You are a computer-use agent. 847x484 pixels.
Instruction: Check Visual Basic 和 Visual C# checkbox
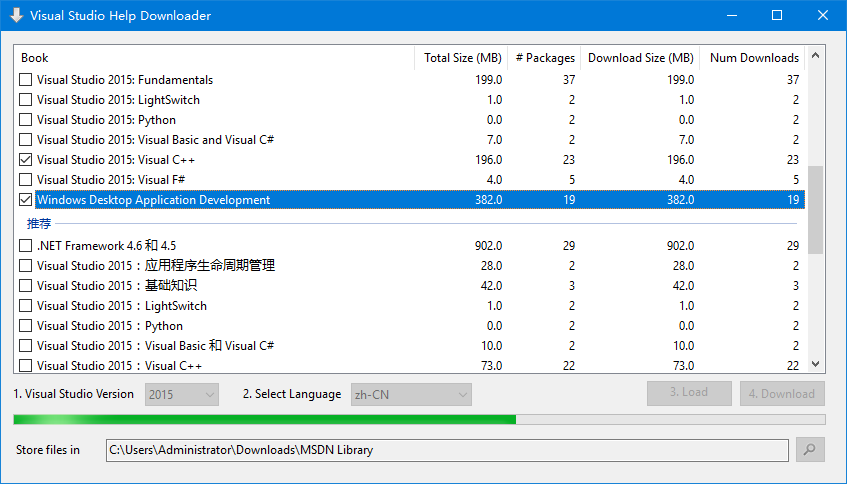click(25, 345)
